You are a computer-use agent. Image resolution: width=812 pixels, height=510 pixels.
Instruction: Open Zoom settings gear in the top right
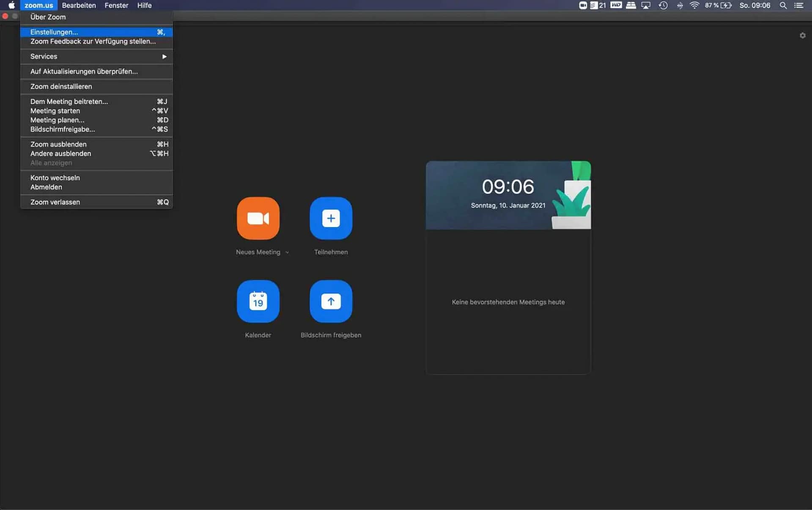802,36
